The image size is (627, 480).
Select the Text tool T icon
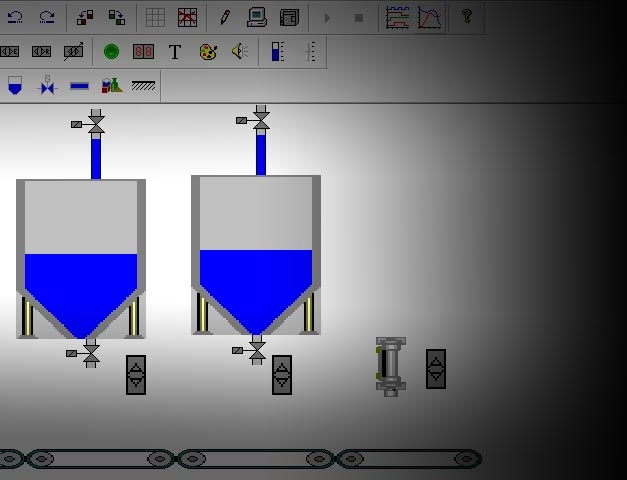pos(175,52)
